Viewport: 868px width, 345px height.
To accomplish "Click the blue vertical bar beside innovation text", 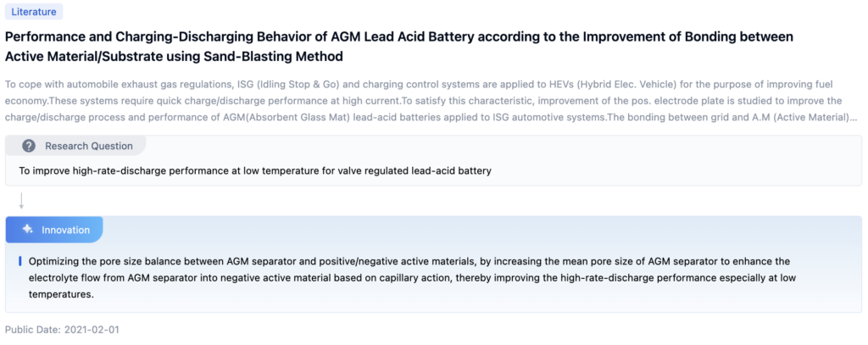I will click(x=20, y=262).
